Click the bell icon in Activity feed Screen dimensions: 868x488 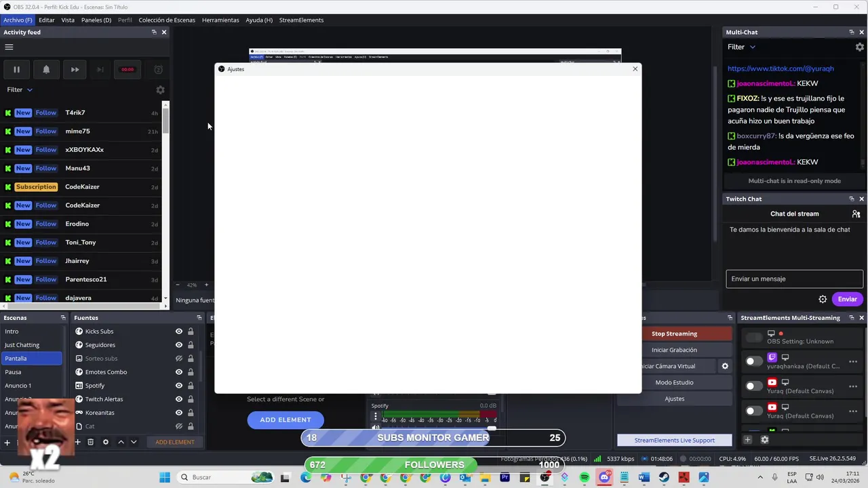(x=46, y=69)
